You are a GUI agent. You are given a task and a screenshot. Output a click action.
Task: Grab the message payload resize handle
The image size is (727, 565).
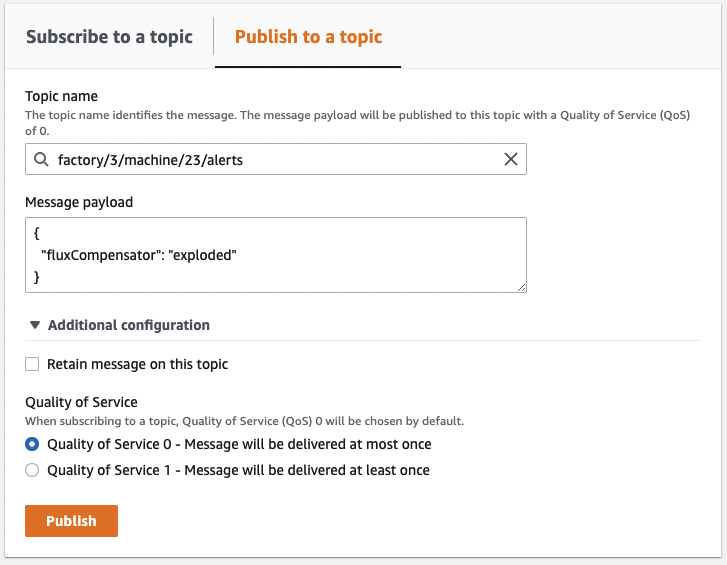[x=521, y=287]
